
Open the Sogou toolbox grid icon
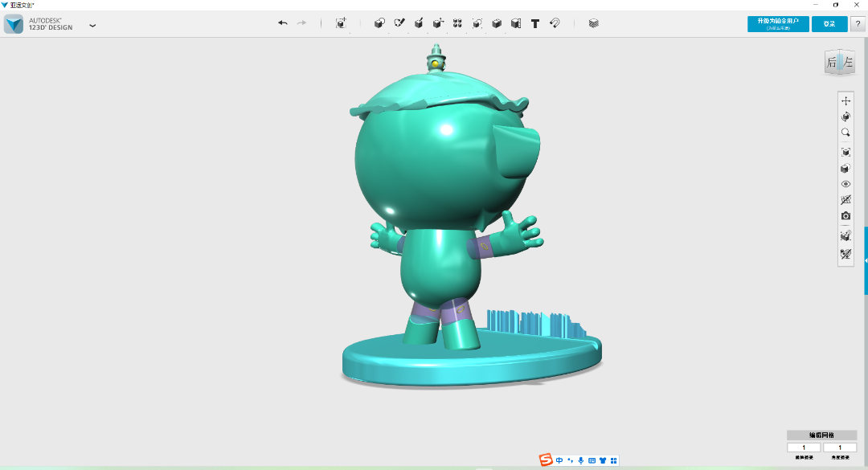tap(613, 460)
